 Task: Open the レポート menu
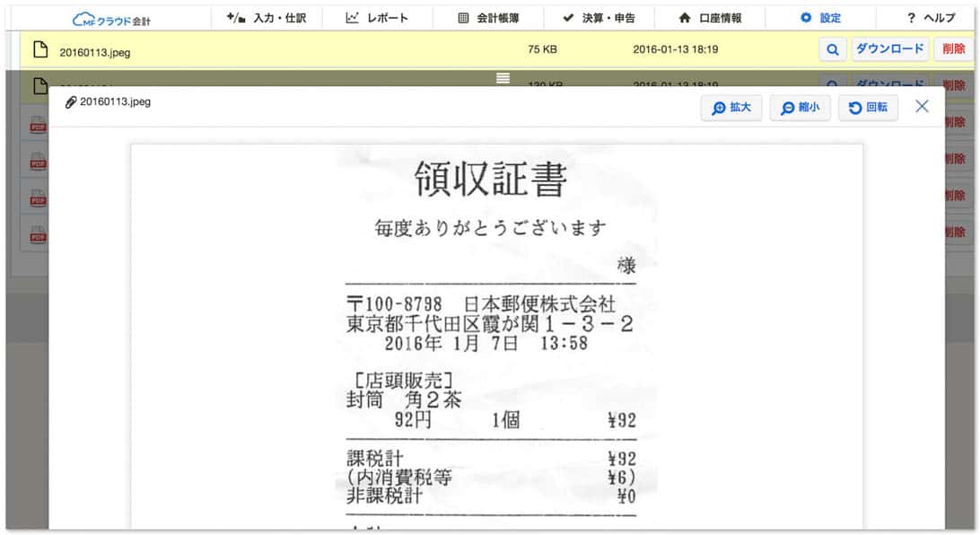[x=377, y=18]
